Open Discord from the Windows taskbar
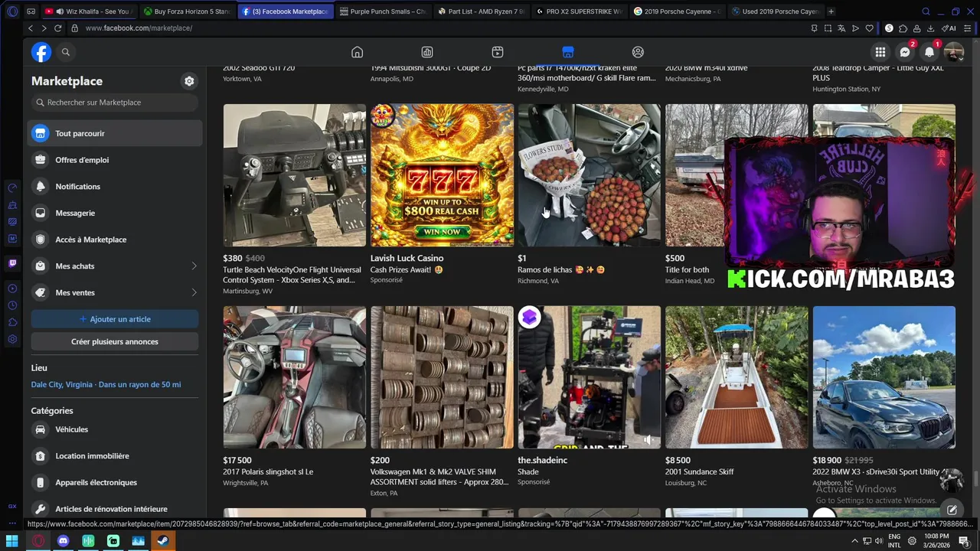Image resolution: width=980 pixels, height=551 pixels. [64, 540]
